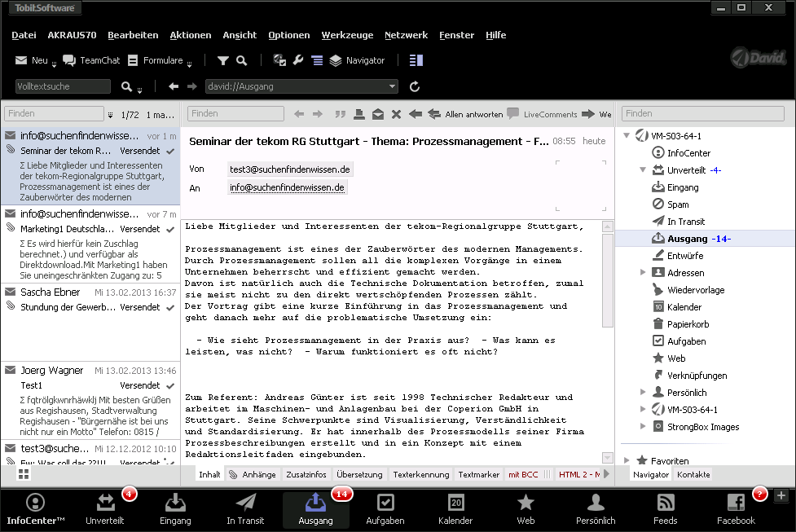Click Allen antworten to reply all
The width and height of the screenshot is (796, 532).
465,114
